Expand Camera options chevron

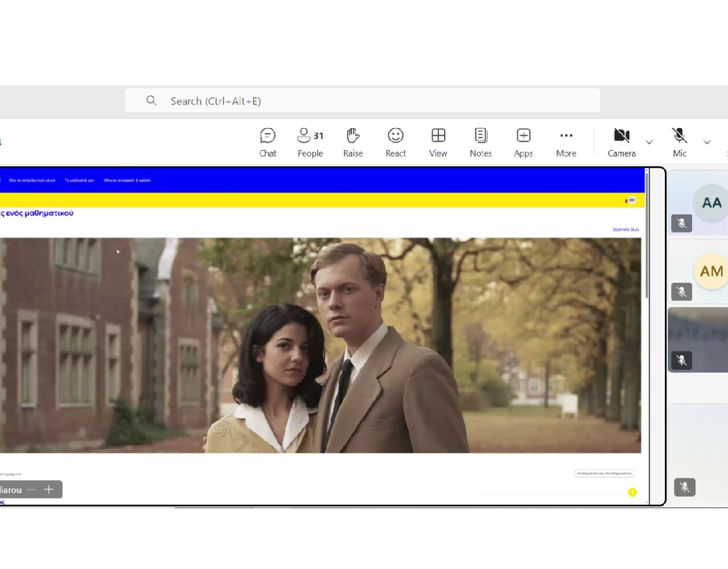(649, 142)
